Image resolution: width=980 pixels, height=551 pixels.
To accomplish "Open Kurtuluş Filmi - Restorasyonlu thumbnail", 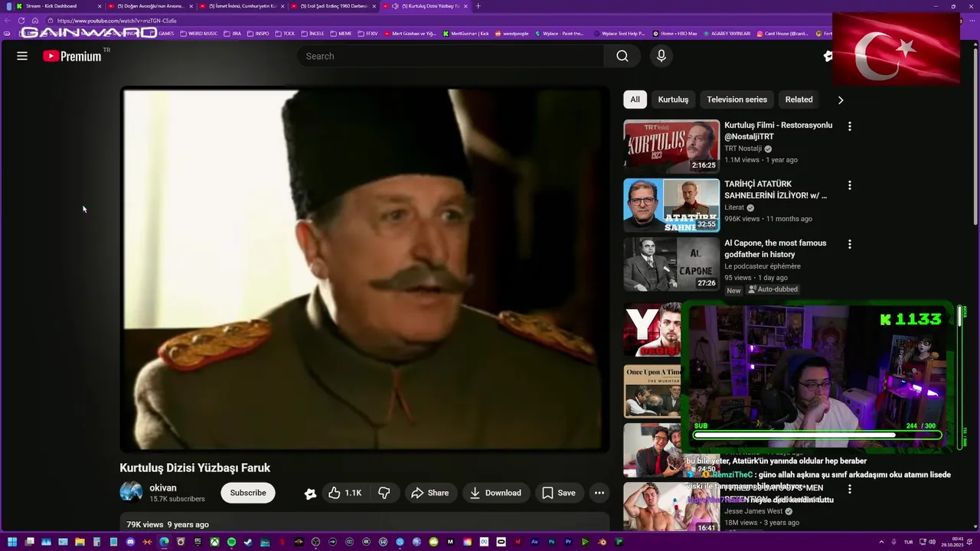I will pos(671,146).
